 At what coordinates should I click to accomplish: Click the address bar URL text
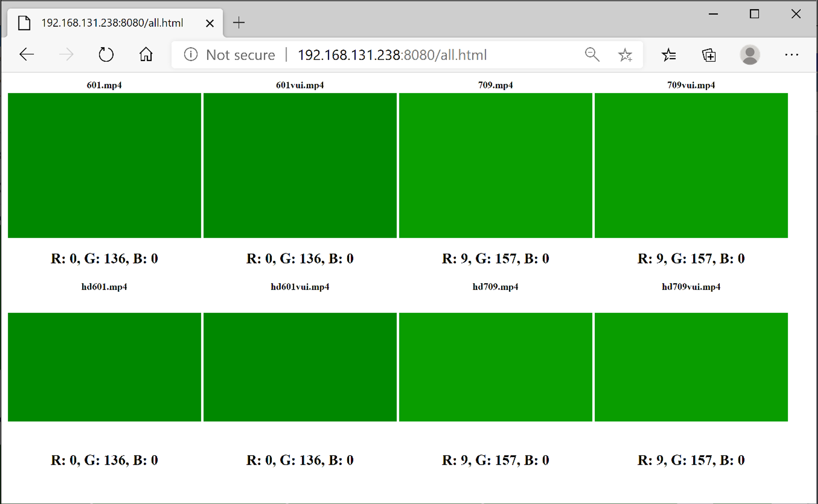[392, 55]
